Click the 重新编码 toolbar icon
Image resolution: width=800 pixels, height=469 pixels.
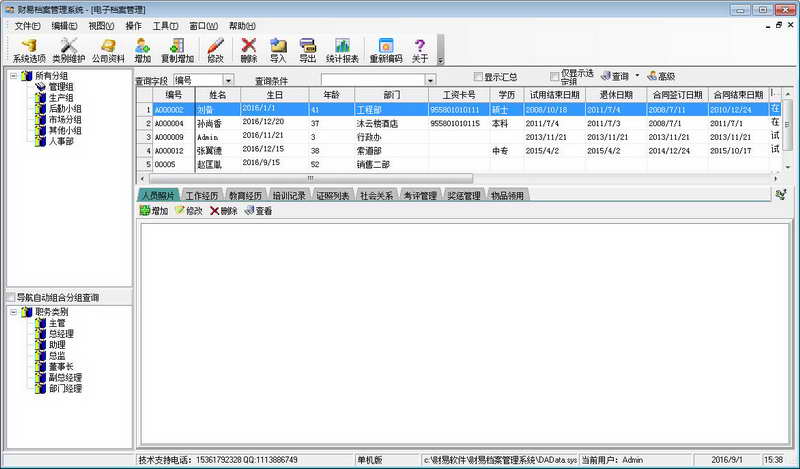coord(386,51)
